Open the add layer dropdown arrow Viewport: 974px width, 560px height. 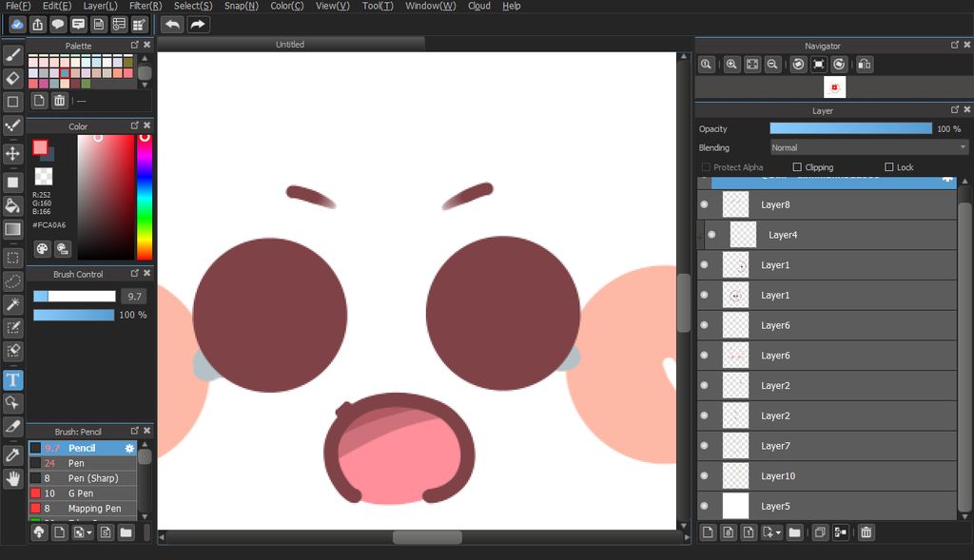click(778, 532)
